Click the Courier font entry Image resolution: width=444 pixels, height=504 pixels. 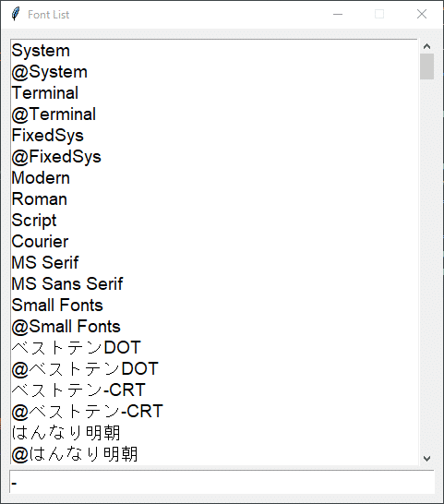tap(214, 242)
